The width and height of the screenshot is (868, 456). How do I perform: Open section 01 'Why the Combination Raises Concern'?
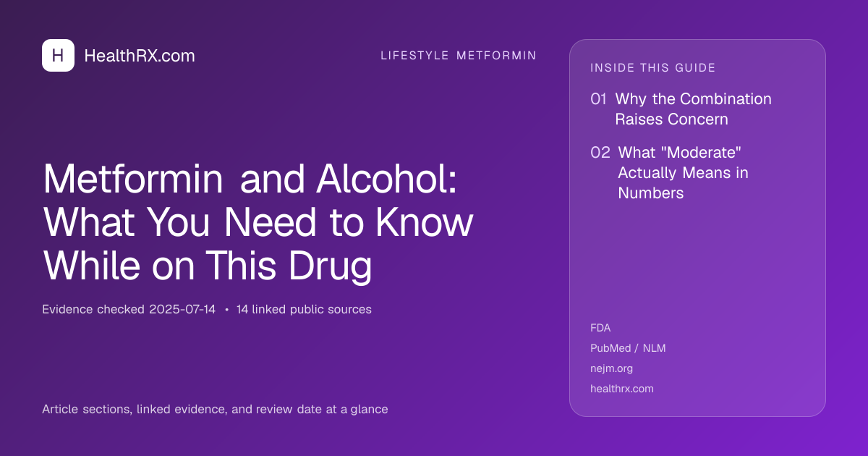681,109
